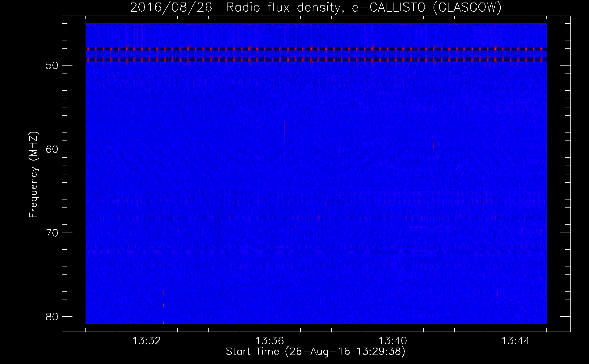This screenshot has height=364, width=589.
Task: Select the 80 MHz frequency tick label
Action: tap(52, 317)
